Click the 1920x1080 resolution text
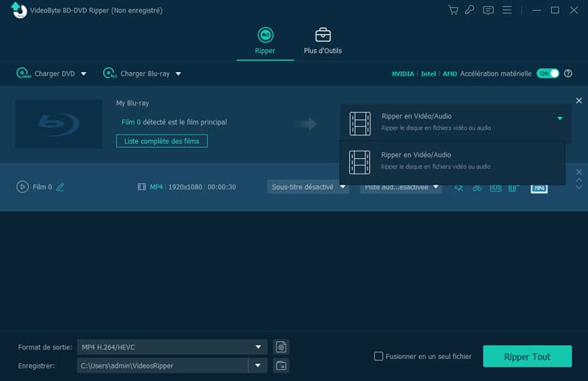Screen dimensions: 588x381 [x=185, y=187]
